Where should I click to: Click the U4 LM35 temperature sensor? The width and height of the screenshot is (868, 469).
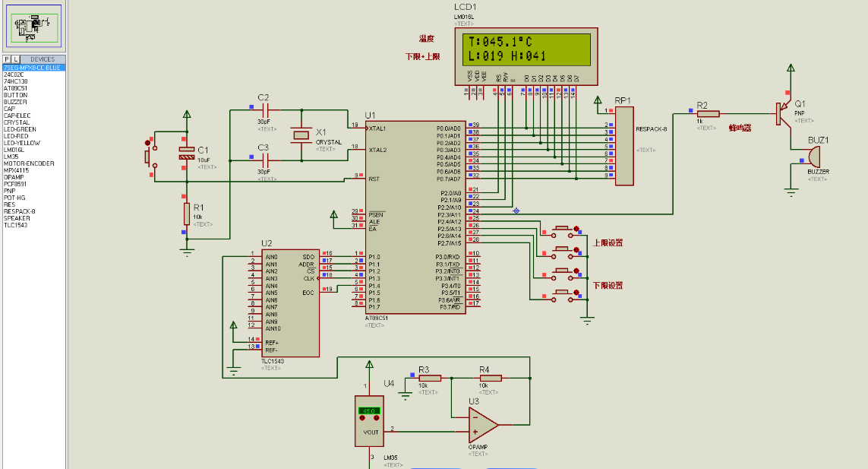point(369,421)
